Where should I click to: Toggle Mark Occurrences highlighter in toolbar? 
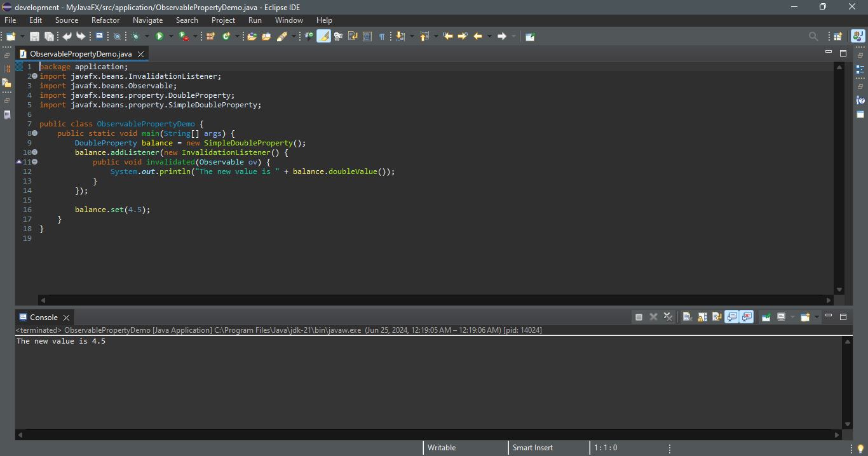click(323, 36)
